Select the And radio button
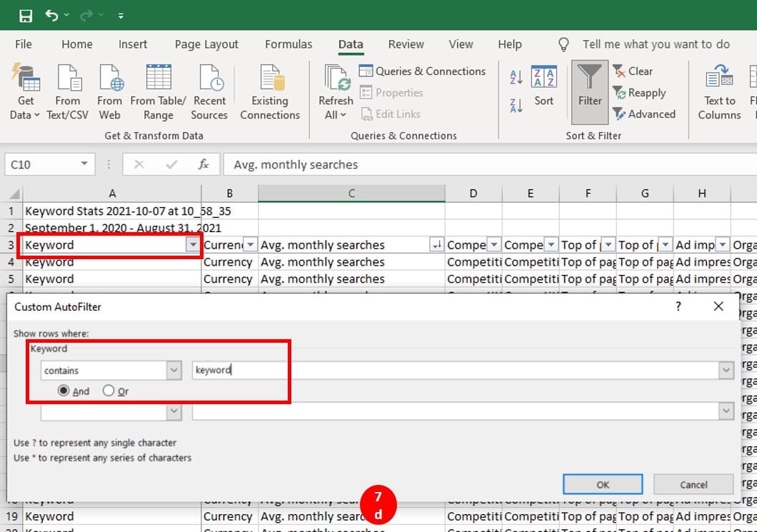The image size is (757, 532). pyautogui.click(x=64, y=391)
